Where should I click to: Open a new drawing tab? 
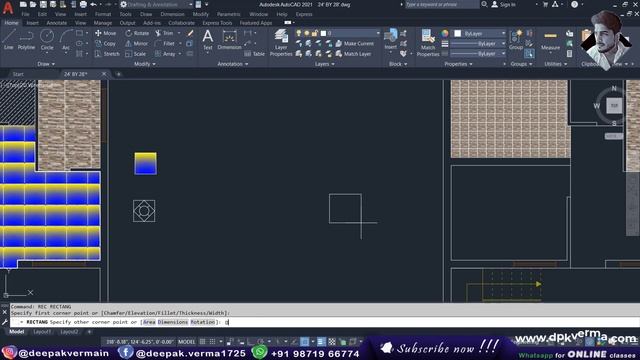pyautogui.click(x=119, y=74)
